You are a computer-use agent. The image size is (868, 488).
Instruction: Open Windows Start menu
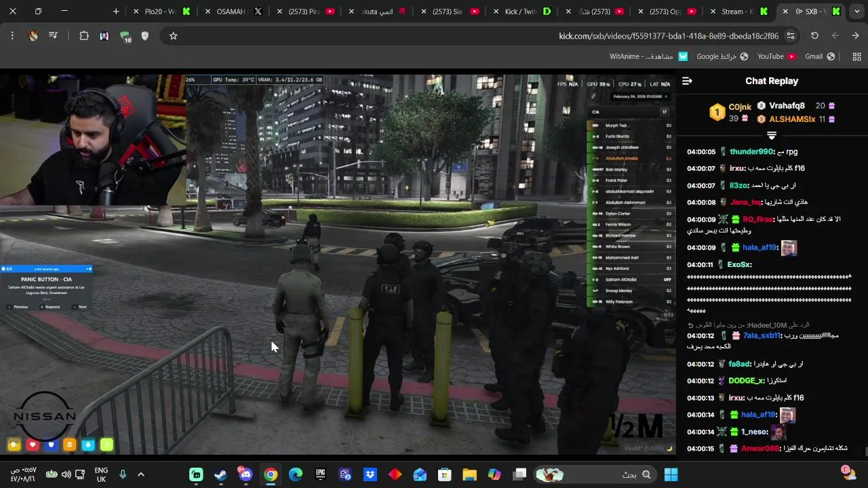click(x=671, y=474)
